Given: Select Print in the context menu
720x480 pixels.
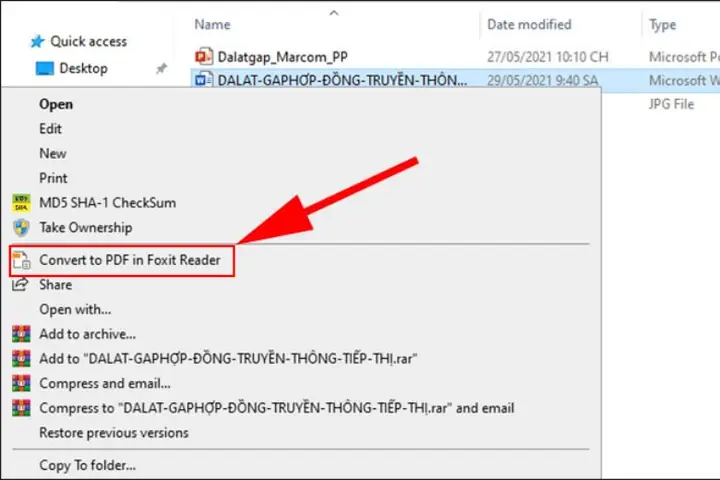Looking at the screenshot, I should coord(53,178).
